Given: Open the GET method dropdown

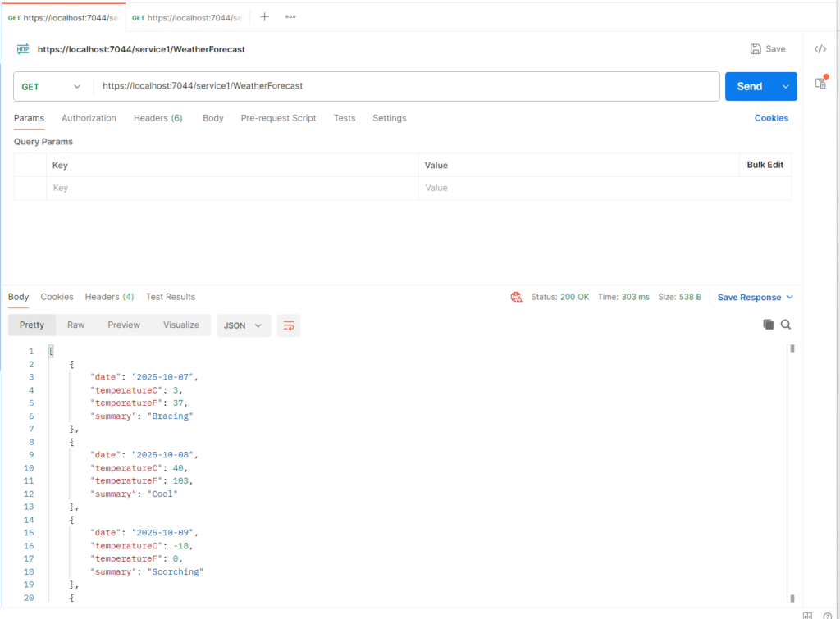Looking at the screenshot, I should (52, 86).
